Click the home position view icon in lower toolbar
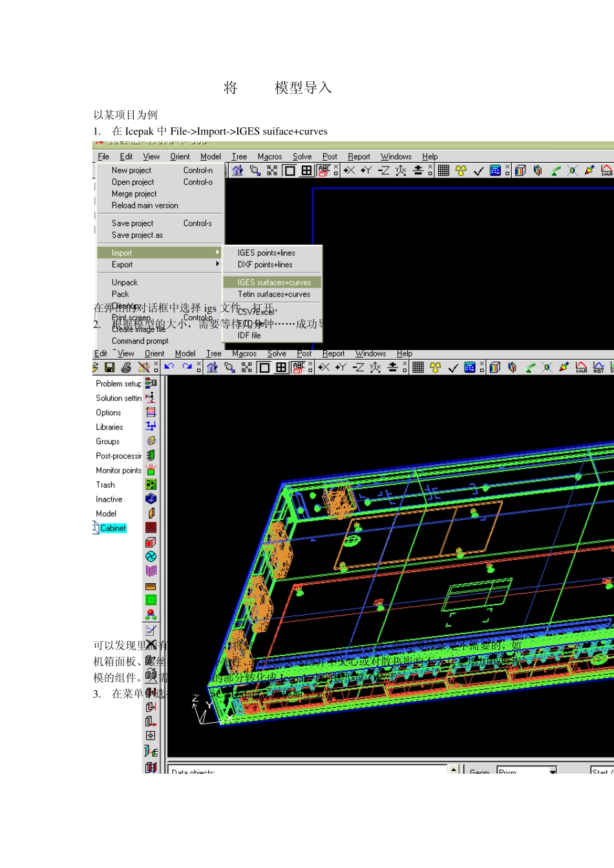Screen dimensions: 614x868 (x=212, y=367)
